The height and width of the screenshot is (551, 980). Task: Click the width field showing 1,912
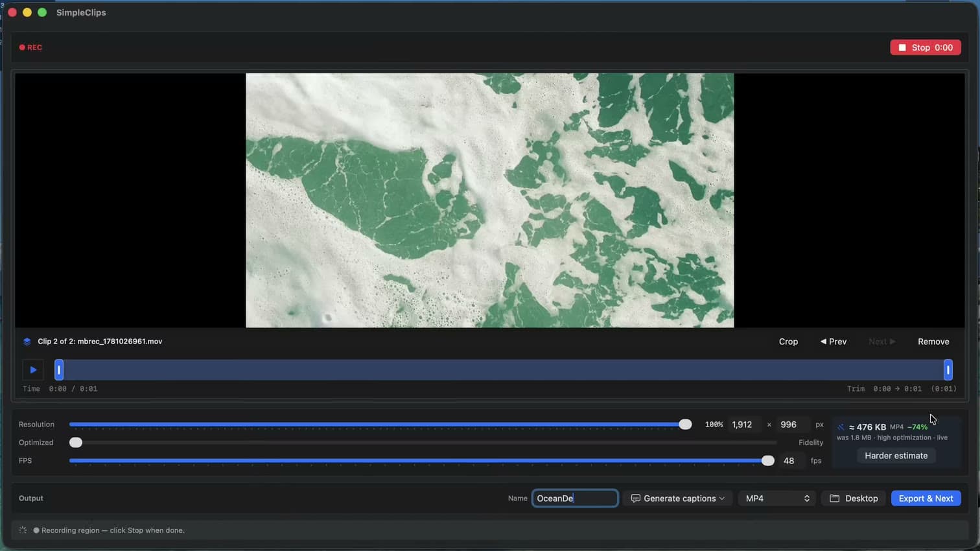pos(743,425)
